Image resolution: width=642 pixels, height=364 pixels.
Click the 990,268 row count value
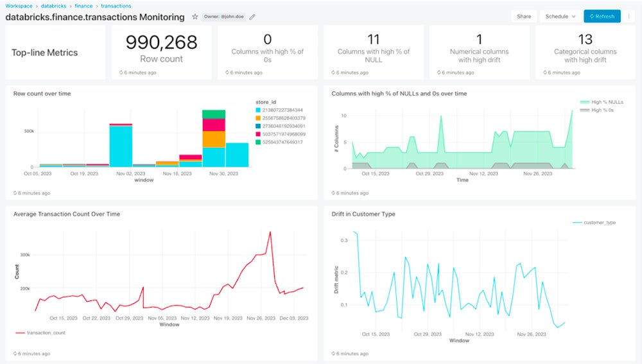[x=161, y=42]
